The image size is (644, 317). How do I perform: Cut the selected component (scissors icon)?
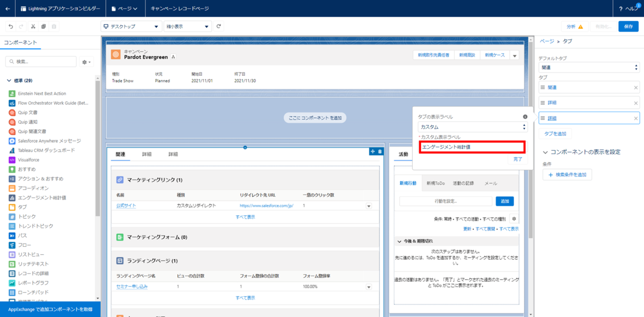[x=33, y=26]
